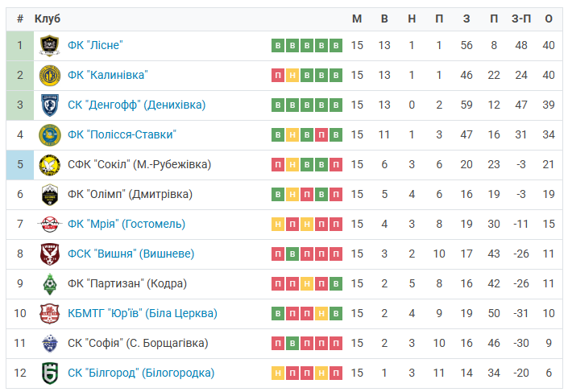Click the ФК "Лісне" club logo
The width and height of the screenshot is (568, 392).
click(x=50, y=46)
